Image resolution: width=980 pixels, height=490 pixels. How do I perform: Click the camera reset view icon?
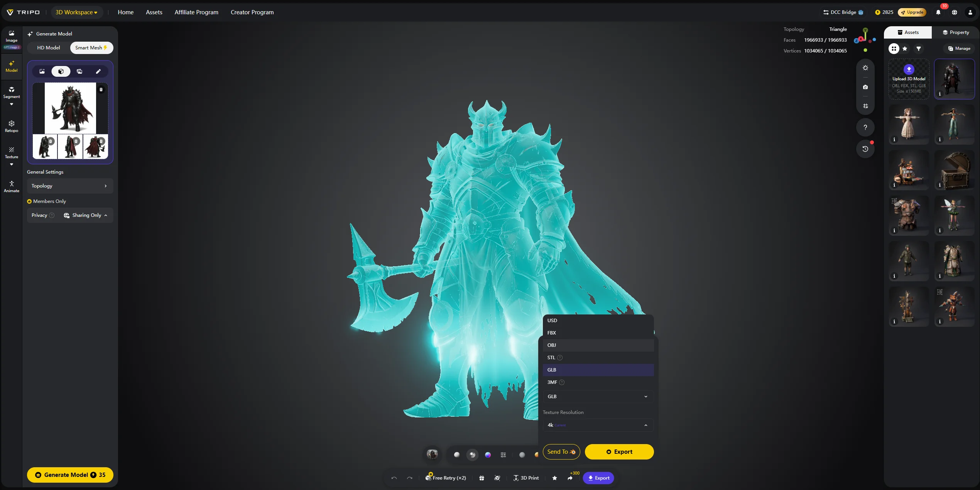point(865,87)
